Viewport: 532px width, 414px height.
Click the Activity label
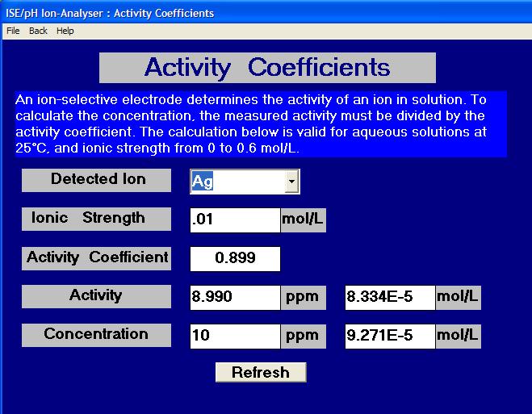tap(96, 296)
